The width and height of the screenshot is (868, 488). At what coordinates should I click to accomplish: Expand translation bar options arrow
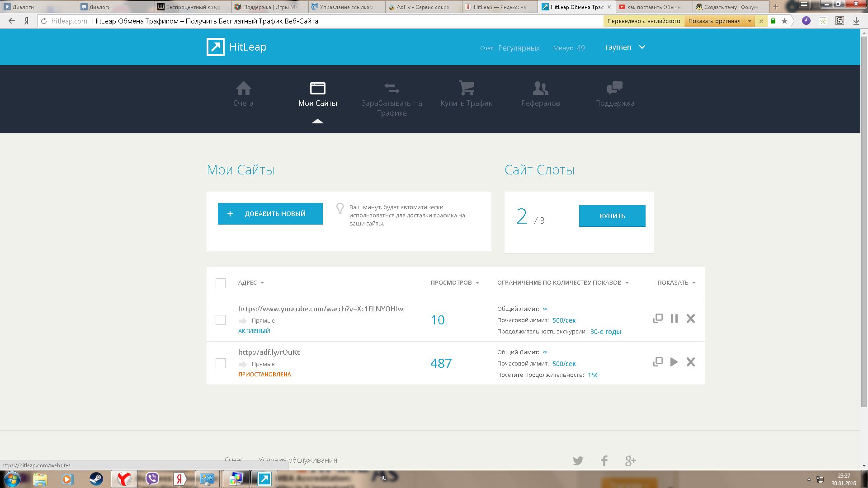(x=750, y=21)
